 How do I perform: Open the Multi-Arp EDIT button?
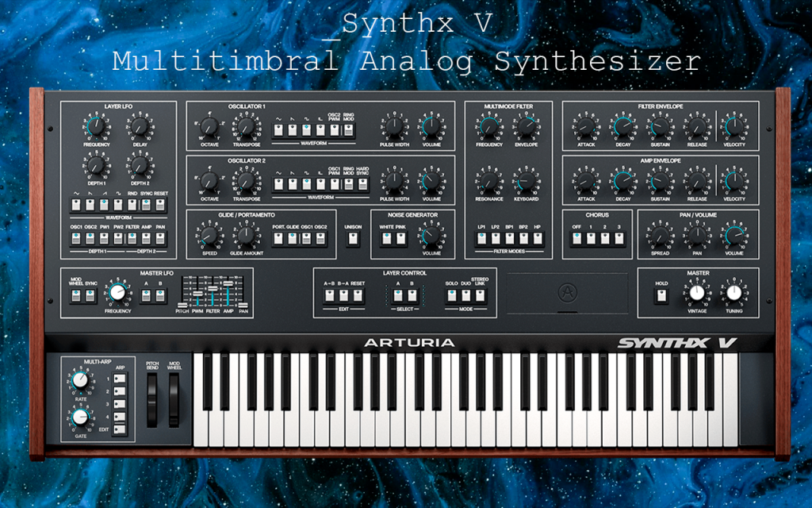tap(120, 429)
